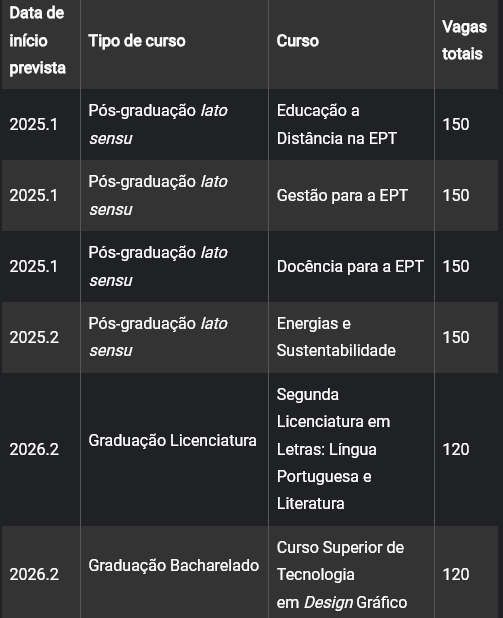Select the 'Educação a Distância na EPT' course cell
The width and height of the screenshot is (503, 618).
(352, 125)
